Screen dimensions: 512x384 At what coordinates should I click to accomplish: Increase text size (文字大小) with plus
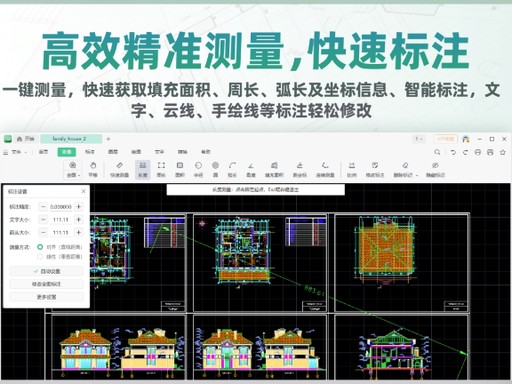(79, 220)
